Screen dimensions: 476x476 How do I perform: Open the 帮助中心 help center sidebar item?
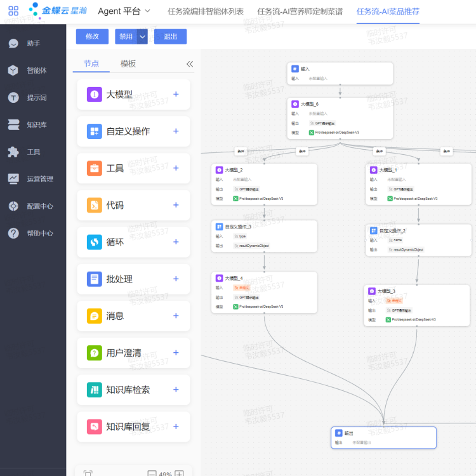(33, 233)
